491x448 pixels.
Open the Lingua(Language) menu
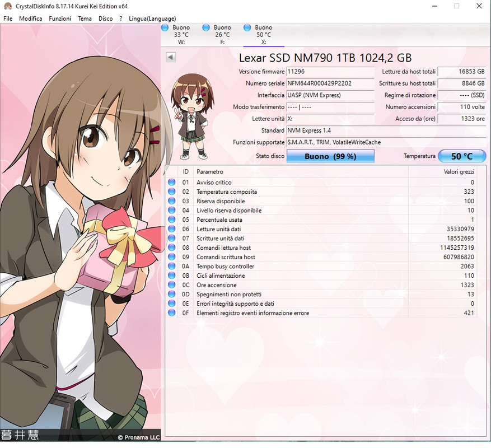152,18
